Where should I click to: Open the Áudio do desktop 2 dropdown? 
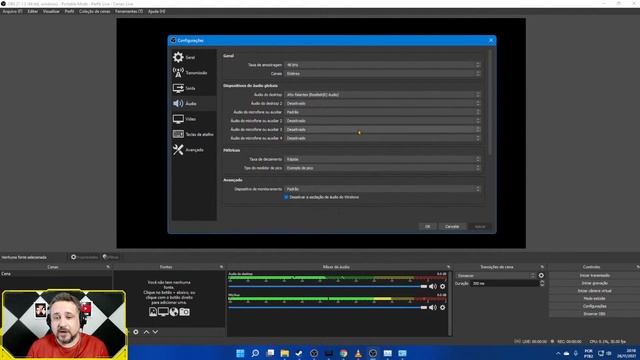click(383, 103)
